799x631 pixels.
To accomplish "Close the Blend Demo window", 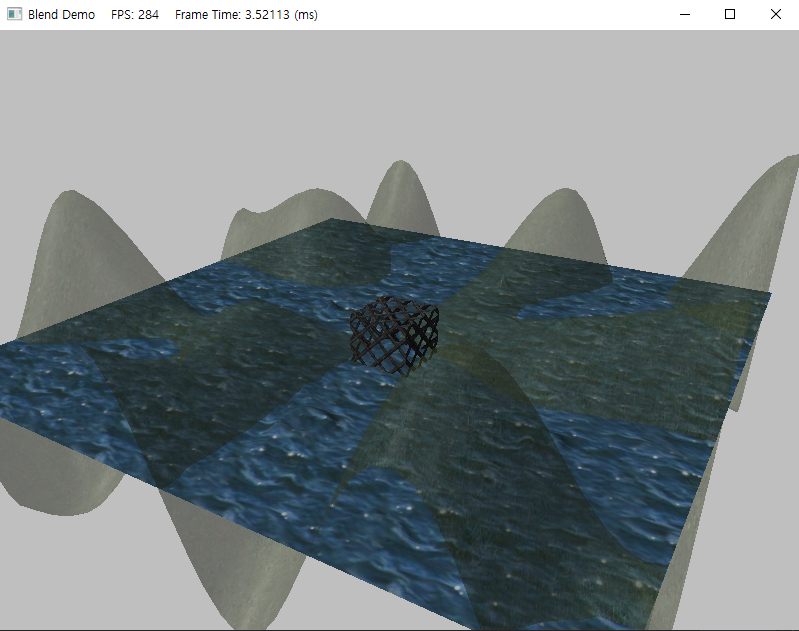I will click(x=776, y=14).
